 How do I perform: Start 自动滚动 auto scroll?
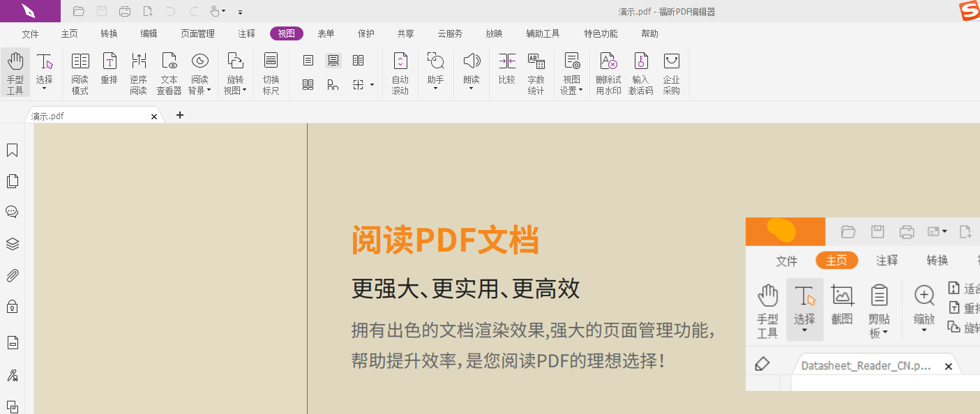click(x=400, y=72)
